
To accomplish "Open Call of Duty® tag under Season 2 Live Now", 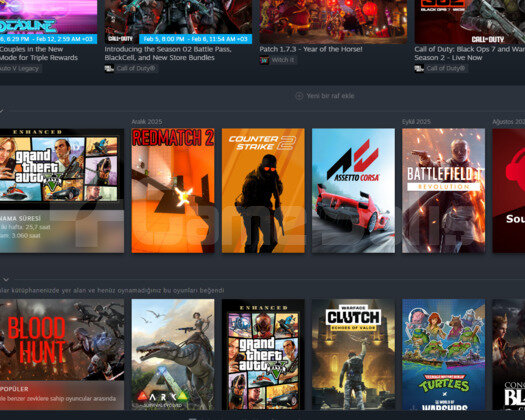I will click(x=446, y=68).
